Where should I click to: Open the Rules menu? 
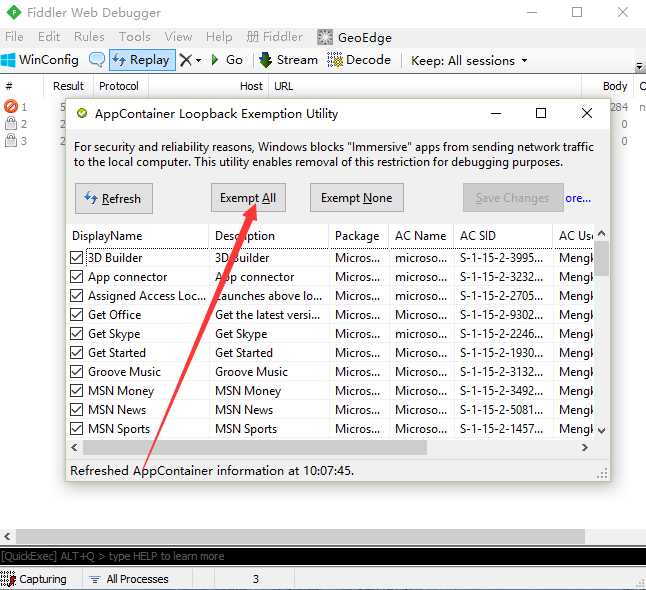89,37
